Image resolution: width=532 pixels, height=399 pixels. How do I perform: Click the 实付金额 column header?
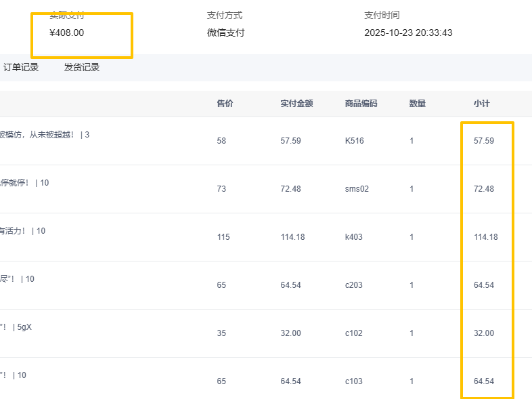[x=296, y=104]
